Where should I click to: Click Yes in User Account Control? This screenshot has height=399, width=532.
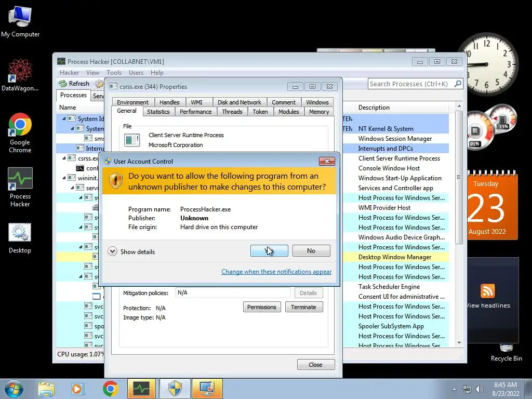coord(269,251)
